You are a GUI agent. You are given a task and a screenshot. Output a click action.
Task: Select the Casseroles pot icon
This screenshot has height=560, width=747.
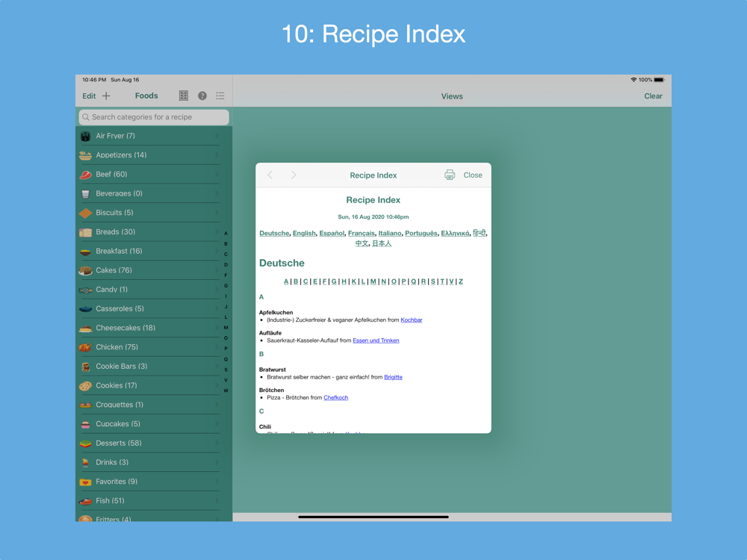[x=86, y=309]
